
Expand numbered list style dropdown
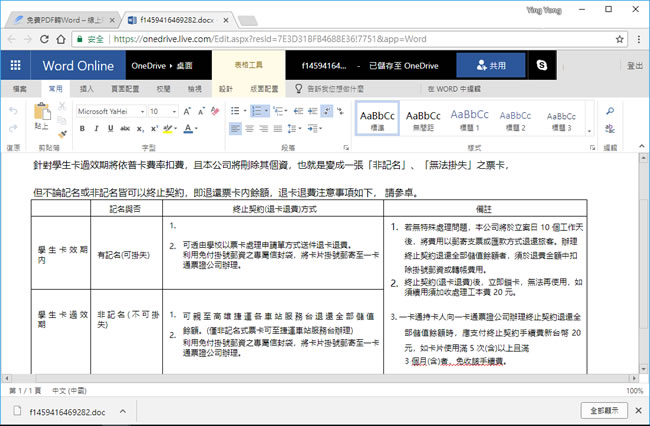266,111
